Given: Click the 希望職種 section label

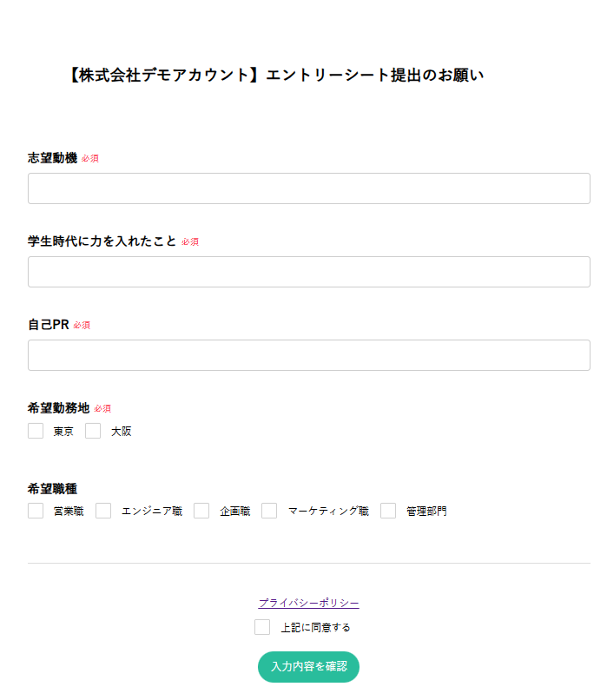Looking at the screenshot, I should point(52,489).
